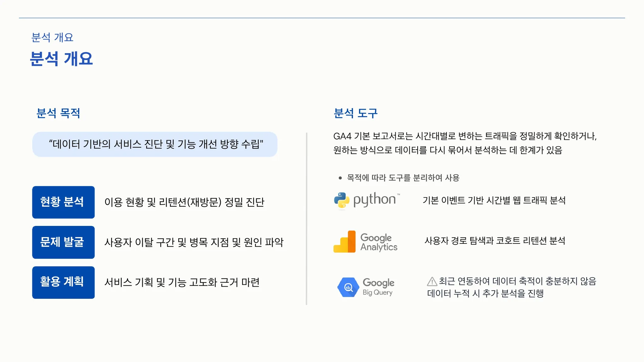Select the light blue quote box about 데이터 기반
Screen dimensions: 644x362
[x=155, y=144]
